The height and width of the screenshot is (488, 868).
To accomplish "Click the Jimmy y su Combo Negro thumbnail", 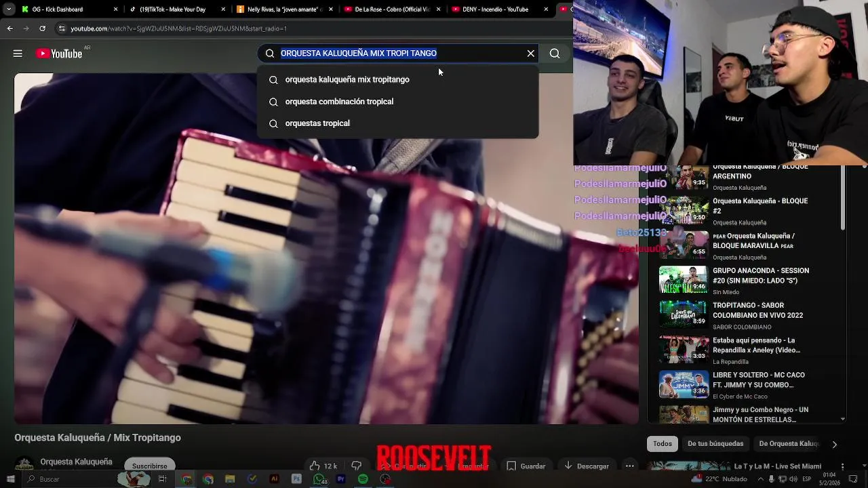I will 684,414.
